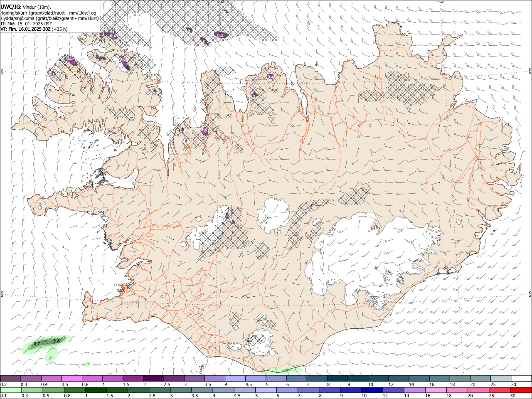Click the lightest green swatch at lower-scale 0.1
The width and height of the screenshot is (532, 399).
tap(11, 390)
